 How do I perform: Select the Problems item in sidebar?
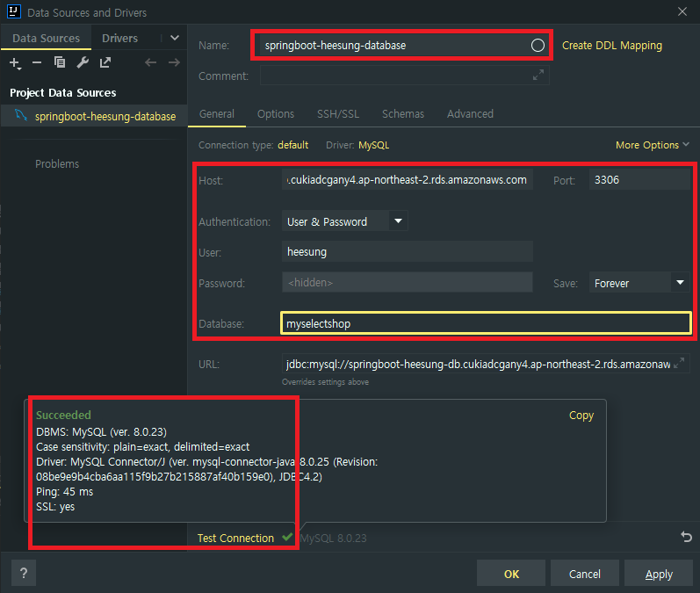tap(57, 164)
